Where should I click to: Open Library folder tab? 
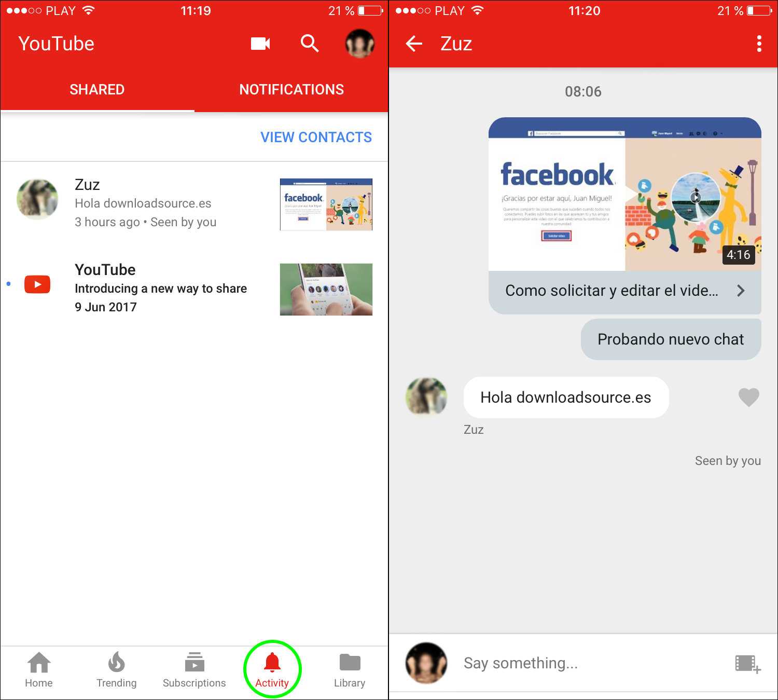click(x=350, y=670)
